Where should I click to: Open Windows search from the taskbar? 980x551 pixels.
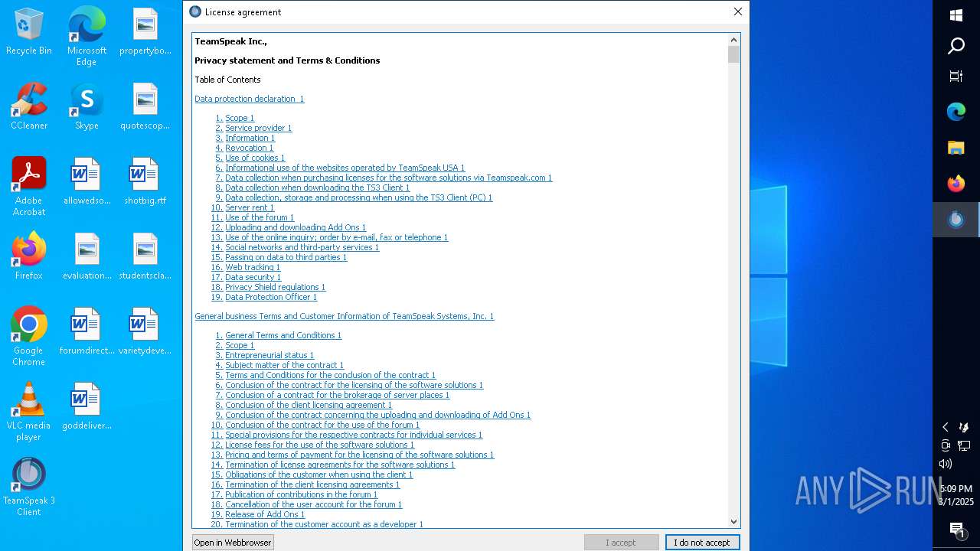tap(956, 47)
